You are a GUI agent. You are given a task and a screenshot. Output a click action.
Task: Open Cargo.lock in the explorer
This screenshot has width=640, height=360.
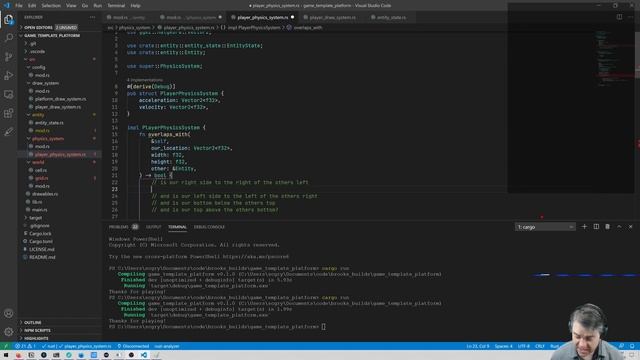[x=40, y=233]
